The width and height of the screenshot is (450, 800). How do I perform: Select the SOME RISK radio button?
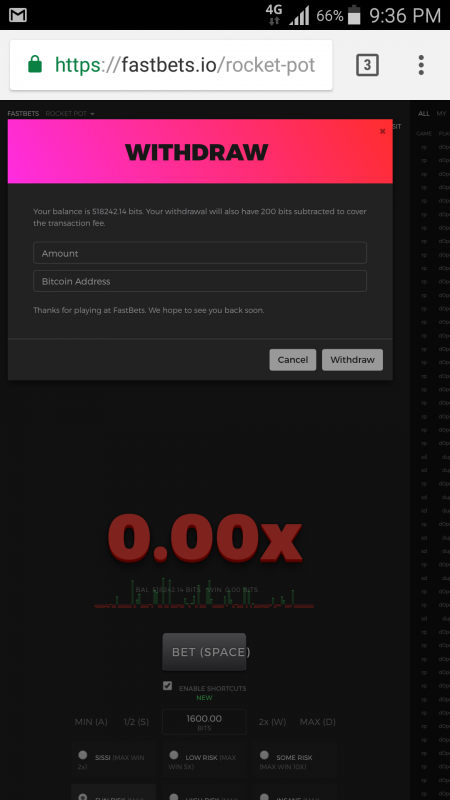click(264, 755)
